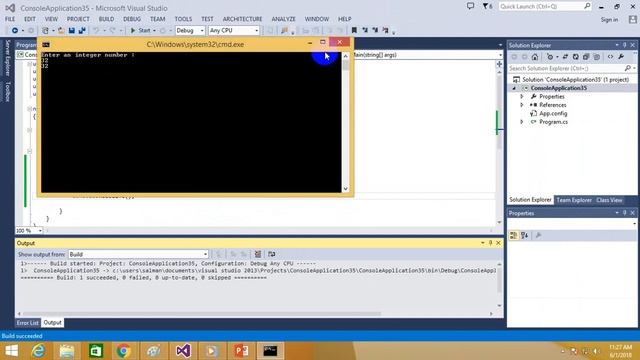Open File Explorer from the taskbar

[67, 351]
